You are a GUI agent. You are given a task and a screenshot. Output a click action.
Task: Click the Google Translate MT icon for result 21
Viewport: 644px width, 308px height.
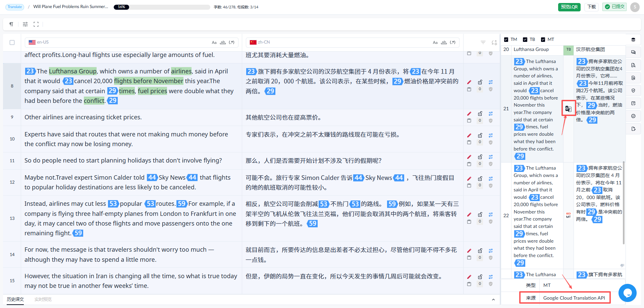568,109
